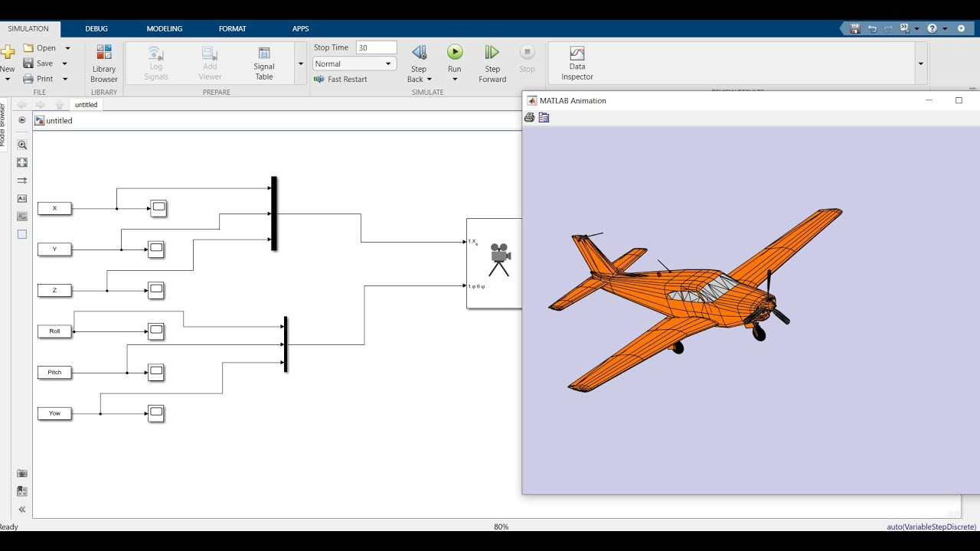Switch to the APPS tab
Screen dimensions: 980x551
point(301,28)
